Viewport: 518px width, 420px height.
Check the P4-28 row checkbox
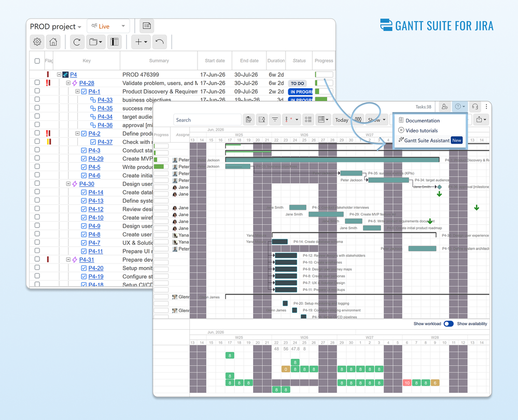point(37,82)
